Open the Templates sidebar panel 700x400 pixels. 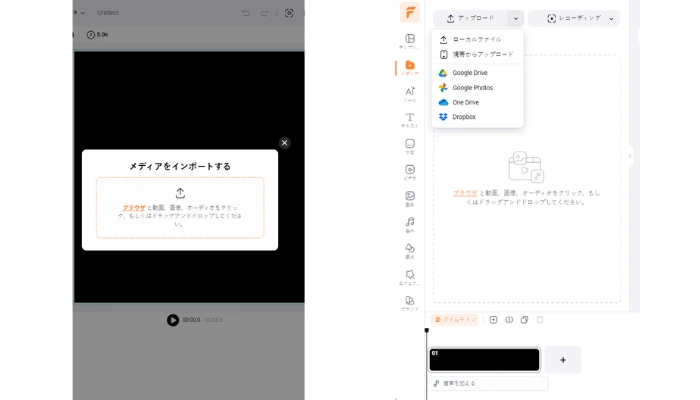tap(409, 41)
